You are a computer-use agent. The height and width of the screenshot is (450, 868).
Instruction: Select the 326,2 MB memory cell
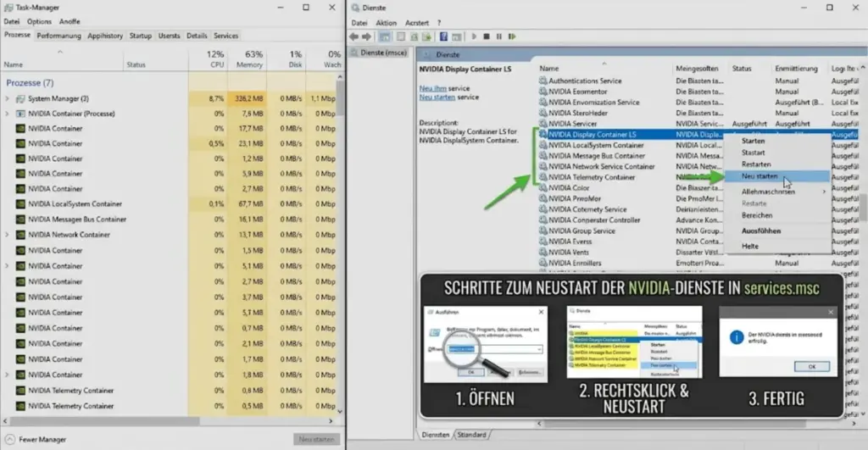tap(247, 98)
